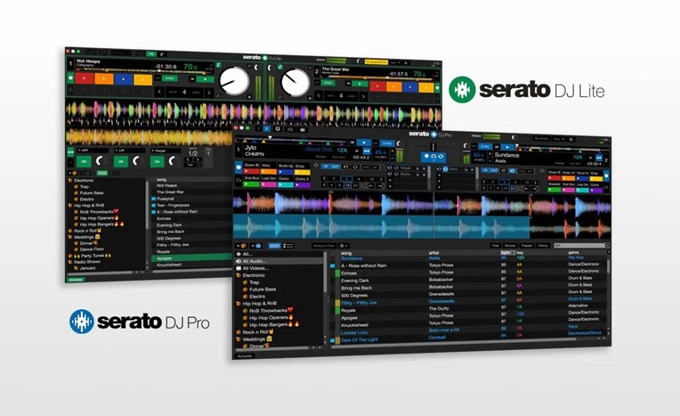Toggle the third Flanger FX ON button in DJ Lite
Screen dimensions: 680x416
point(157,162)
